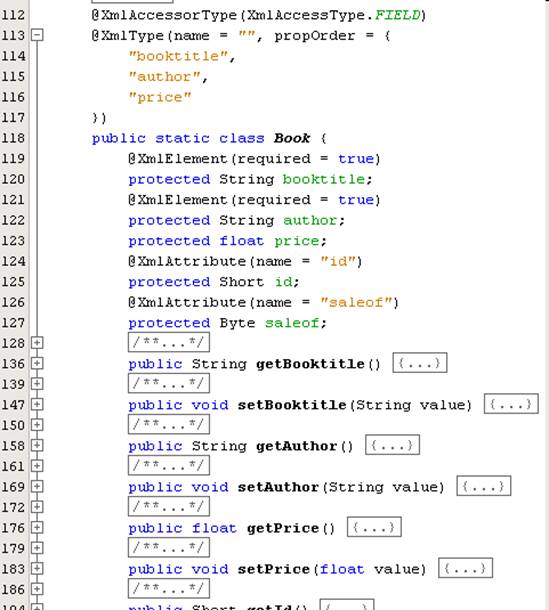Screen dimensions: 549x610
Task: Open collapsed body of getPrice() method
Action: coord(374,527)
